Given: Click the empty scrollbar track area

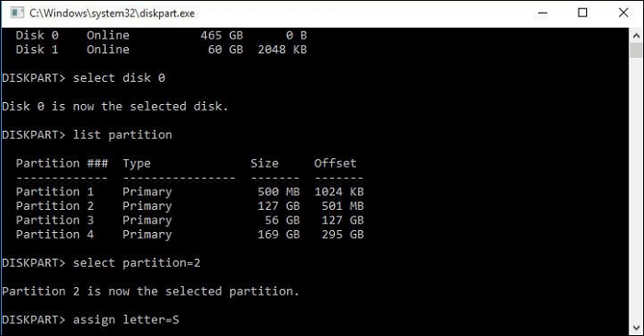Looking at the screenshot, I should point(637,189).
